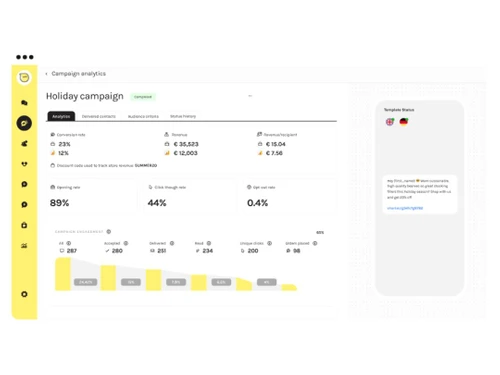Viewport: 500px width, 375px height.
Task: Click the info icon next to Delivered
Action: coord(172,243)
